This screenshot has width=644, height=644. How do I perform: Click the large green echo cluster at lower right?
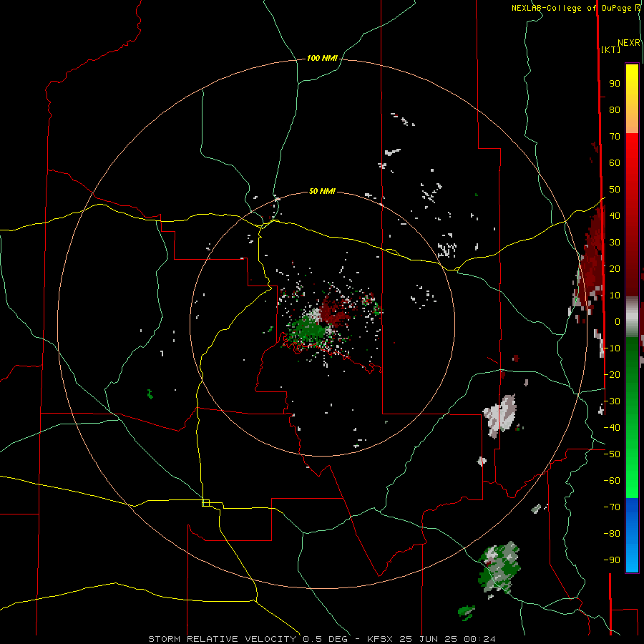coord(500,568)
